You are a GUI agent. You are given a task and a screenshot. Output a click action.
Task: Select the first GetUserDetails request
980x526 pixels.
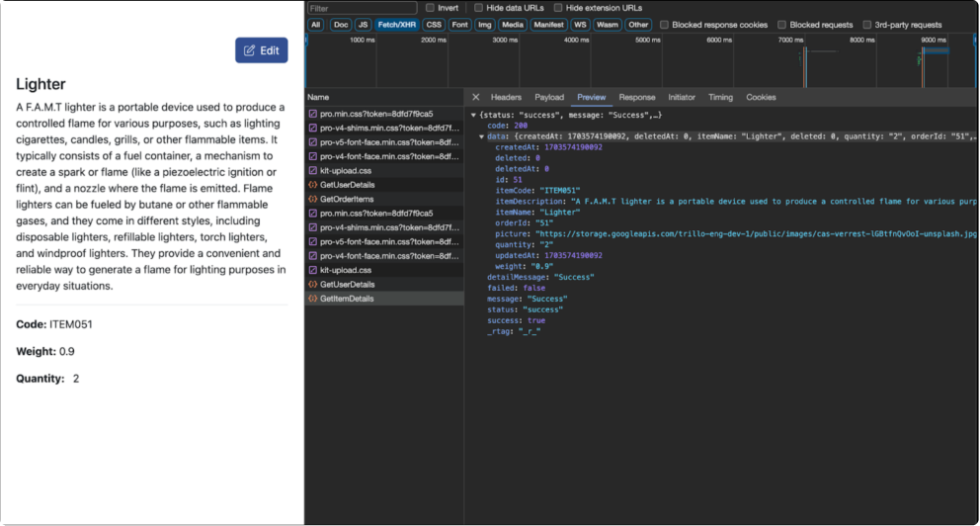[x=384, y=185]
